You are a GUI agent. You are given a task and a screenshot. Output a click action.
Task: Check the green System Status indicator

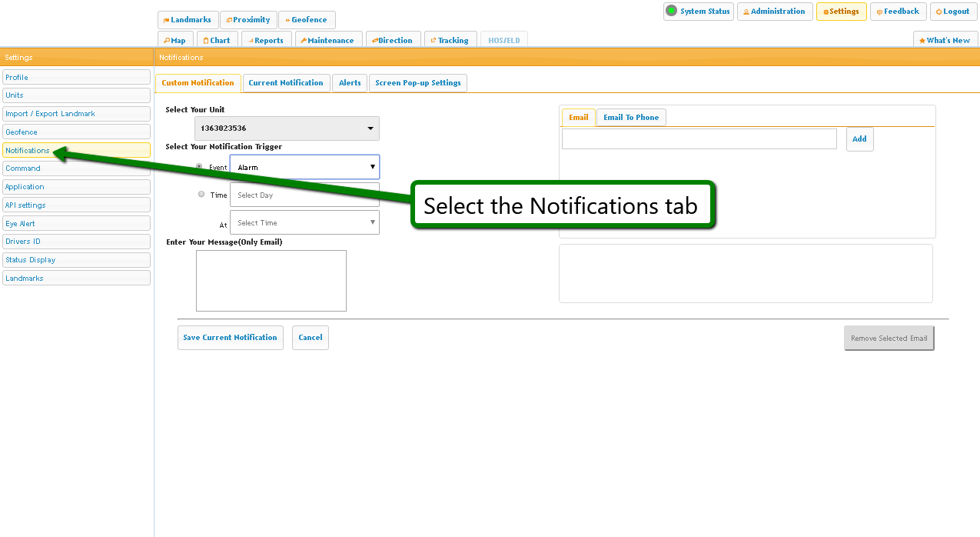[x=671, y=12]
